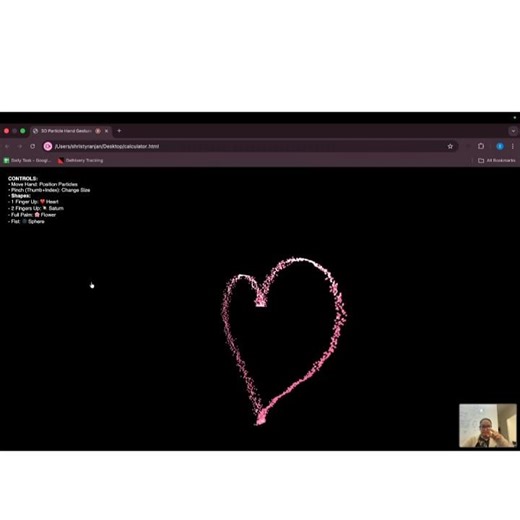Reload the page with the refresh icon
Screen dimensions: 520x520
pyautogui.click(x=33, y=146)
